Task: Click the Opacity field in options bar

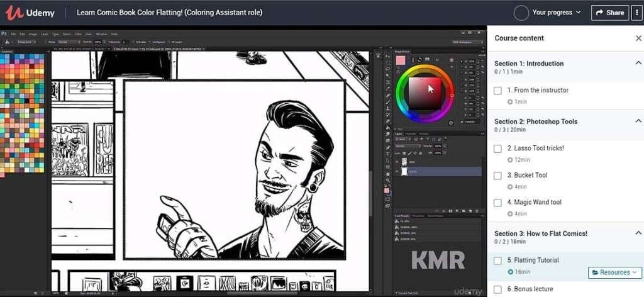Action: click(x=97, y=42)
